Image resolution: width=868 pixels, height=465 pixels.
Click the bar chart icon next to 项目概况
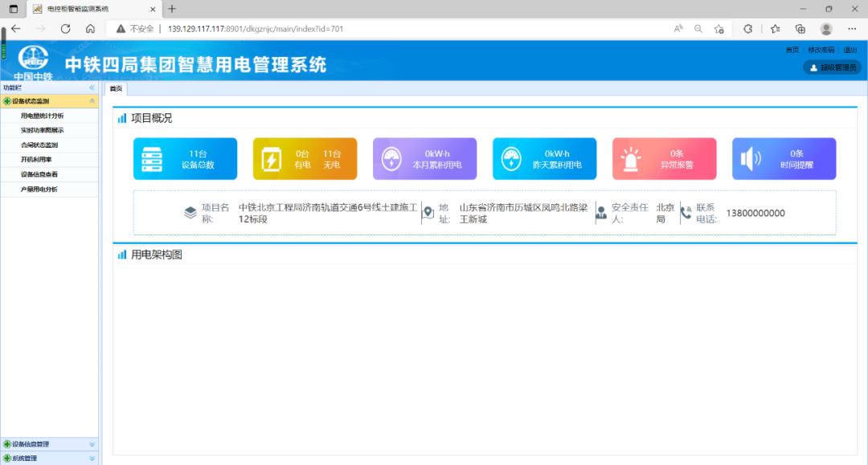(x=122, y=118)
